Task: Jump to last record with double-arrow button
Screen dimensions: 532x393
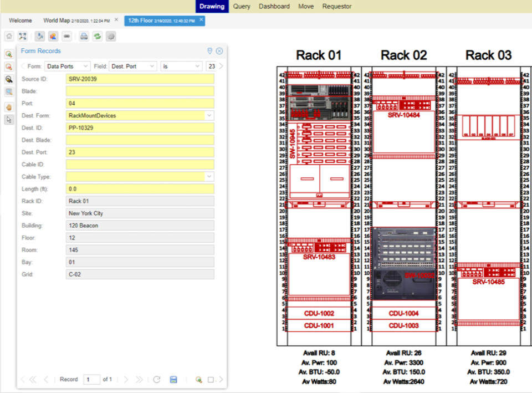Action: point(140,379)
